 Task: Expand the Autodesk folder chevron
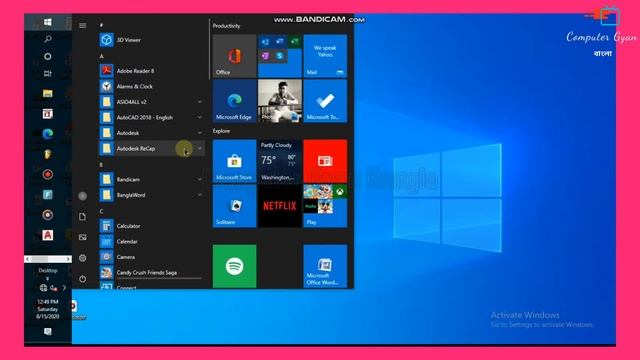pyautogui.click(x=200, y=133)
